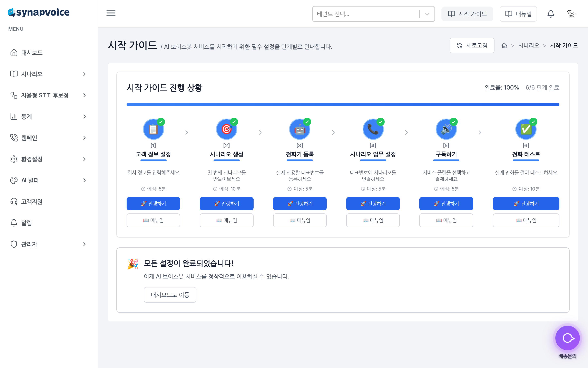Expand the 환경설정 submenu chevron
588x368 pixels.
(84, 159)
